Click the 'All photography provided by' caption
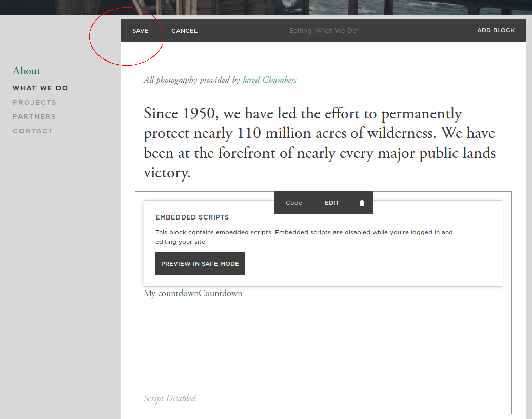This screenshot has height=419, width=532. 191,80
